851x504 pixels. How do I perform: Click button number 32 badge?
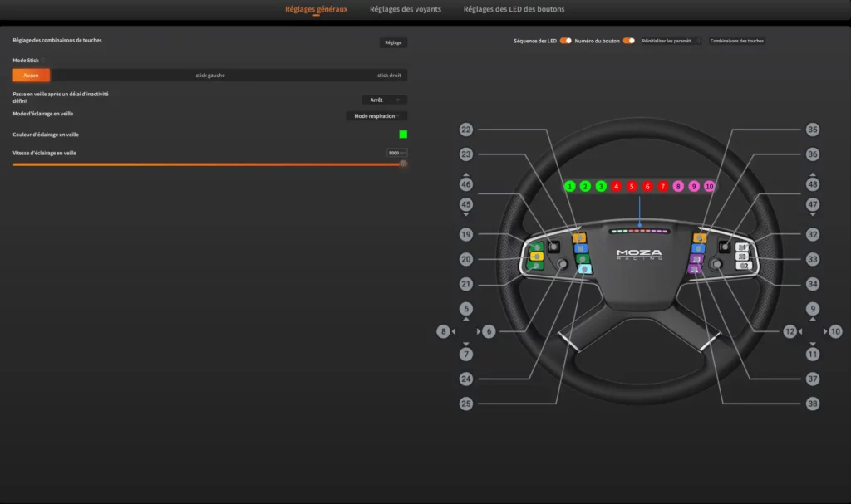[x=813, y=234]
